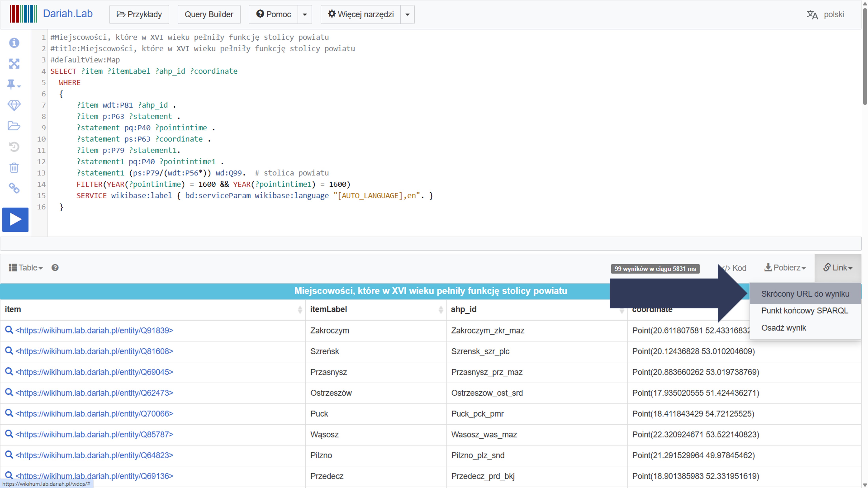The image size is (868, 488).
Task: Clear query with the trash icon
Action: click(14, 168)
